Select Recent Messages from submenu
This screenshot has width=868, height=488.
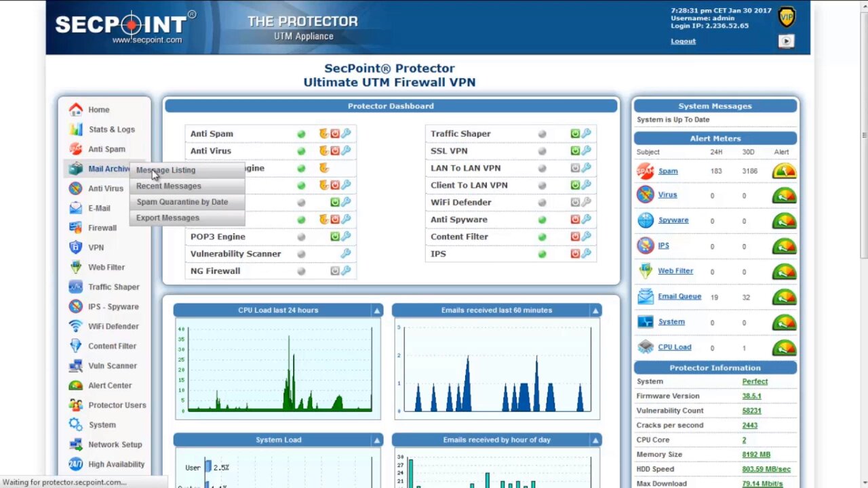[x=169, y=186]
